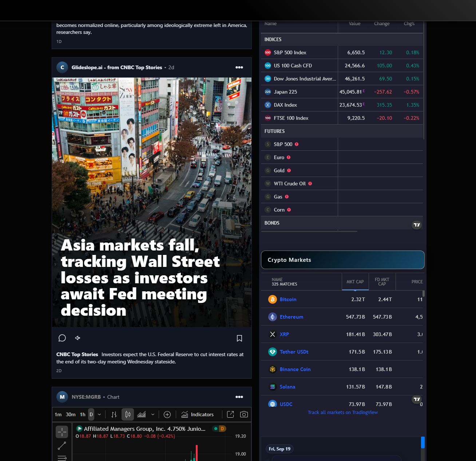Switch chart style to bars
476x461 pixels.
click(114, 414)
